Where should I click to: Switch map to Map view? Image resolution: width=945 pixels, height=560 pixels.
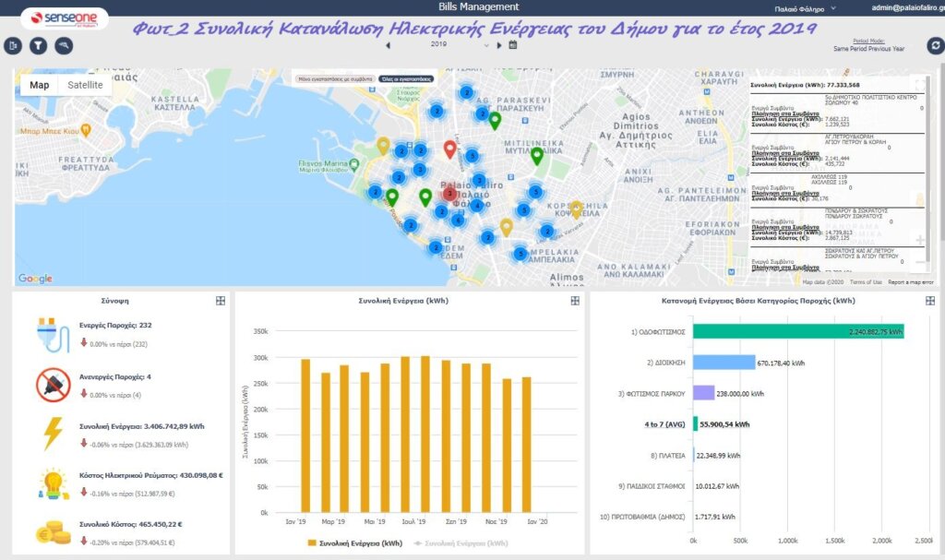pos(39,85)
